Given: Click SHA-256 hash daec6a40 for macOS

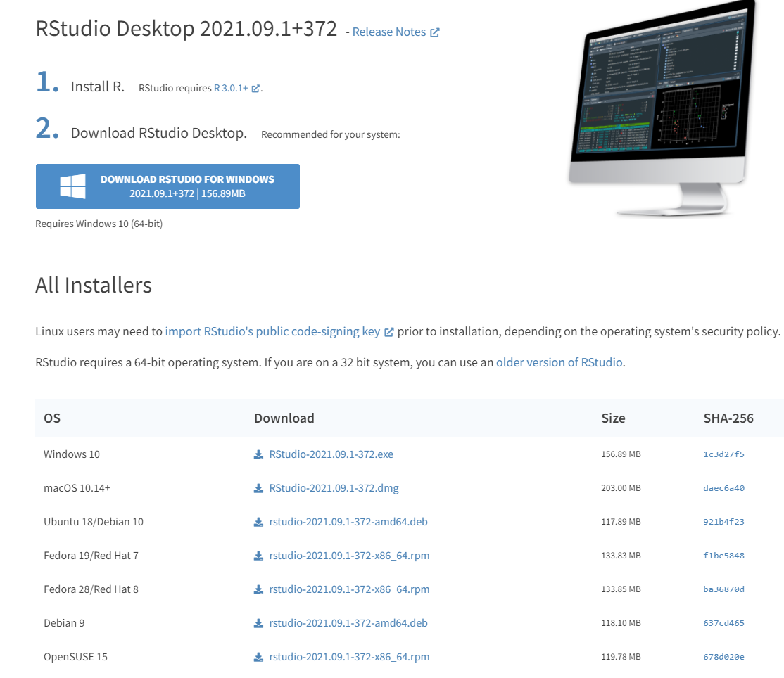Looking at the screenshot, I should pyautogui.click(x=723, y=488).
